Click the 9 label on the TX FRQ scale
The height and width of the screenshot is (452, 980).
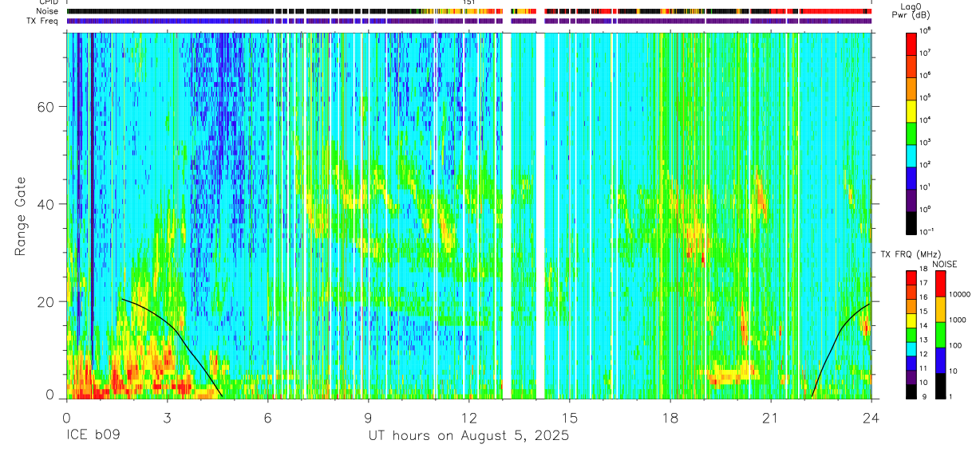(923, 396)
